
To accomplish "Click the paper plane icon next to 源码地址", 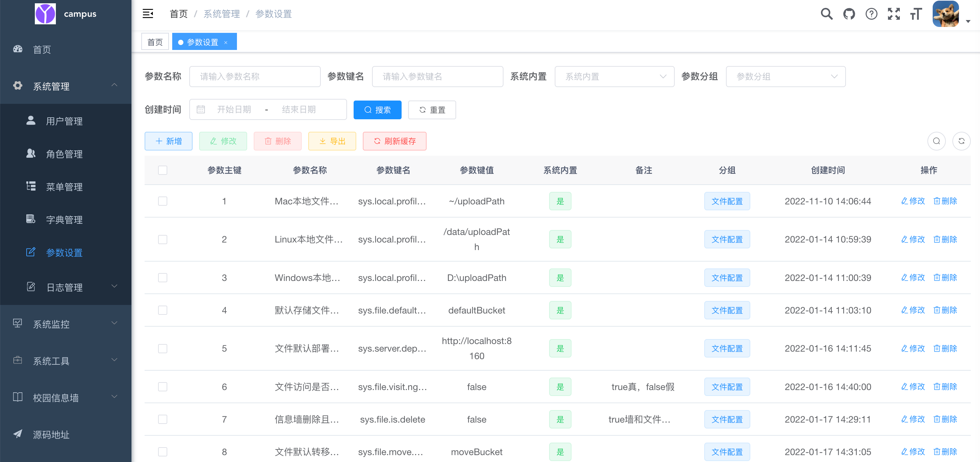I will coord(17,434).
